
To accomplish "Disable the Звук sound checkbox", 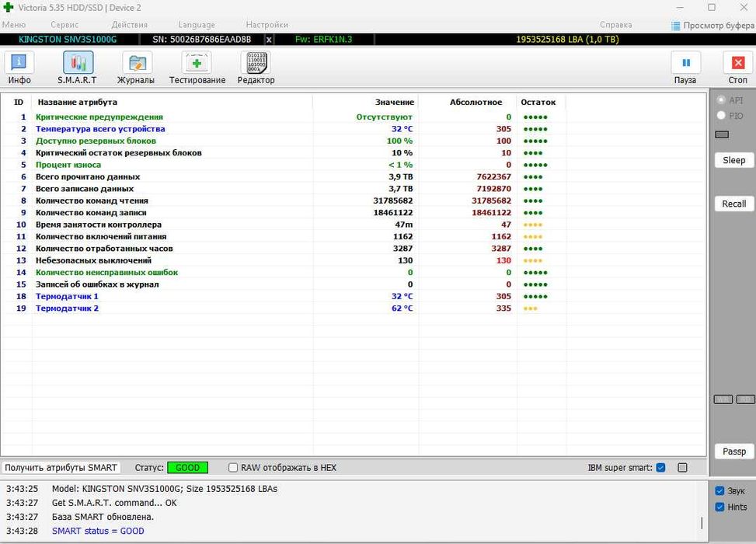I will (719, 490).
